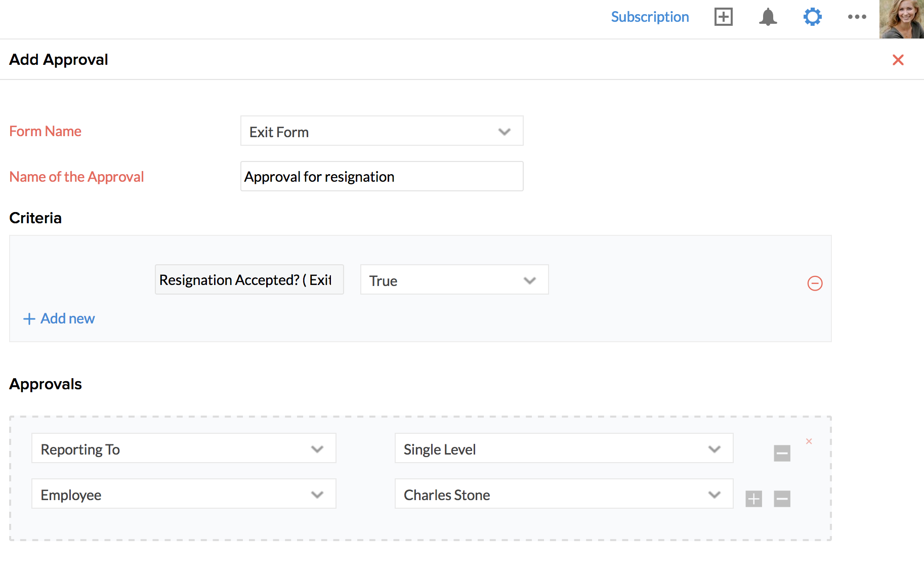The width and height of the screenshot is (924, 573).
Task: Click the Subscription link
Action: [650, 17]
